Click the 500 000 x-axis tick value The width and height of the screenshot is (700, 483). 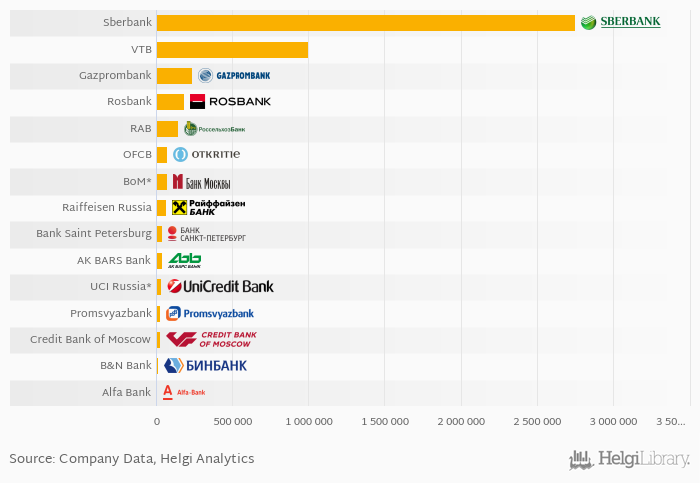click(x=233, y=421)
